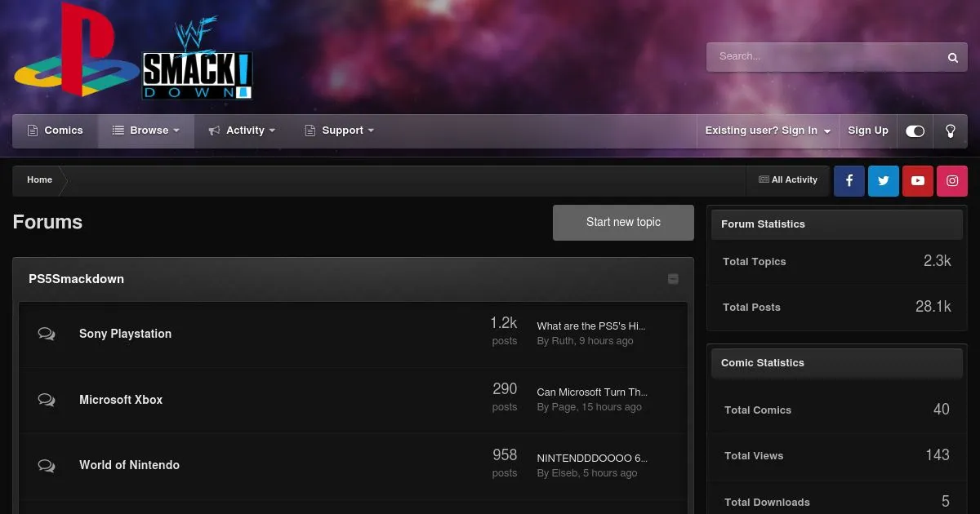Go to Home breadcrumb

click(x=39, y=180)
